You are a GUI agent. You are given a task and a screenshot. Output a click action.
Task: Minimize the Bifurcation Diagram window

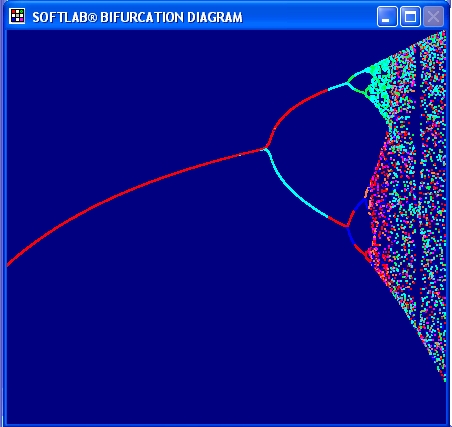[x=387, y=16]
